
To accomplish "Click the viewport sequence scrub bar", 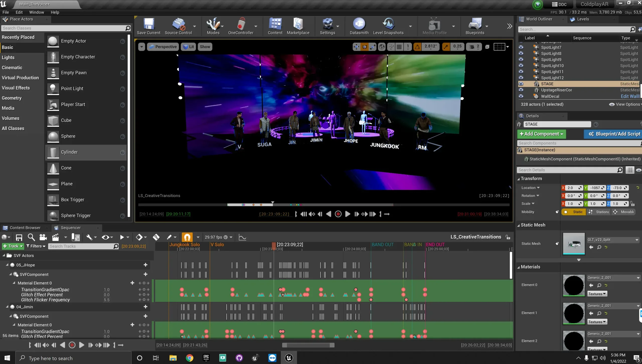I will (324, 205).
